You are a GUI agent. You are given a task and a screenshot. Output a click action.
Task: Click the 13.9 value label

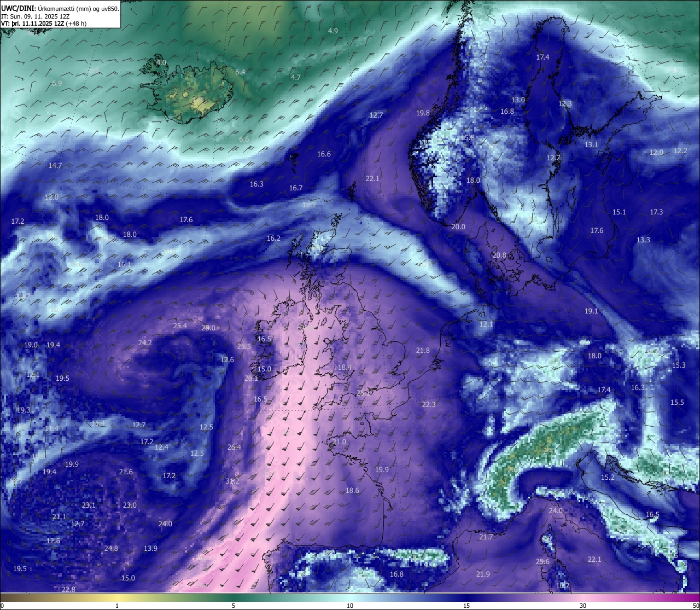point(150,549)
